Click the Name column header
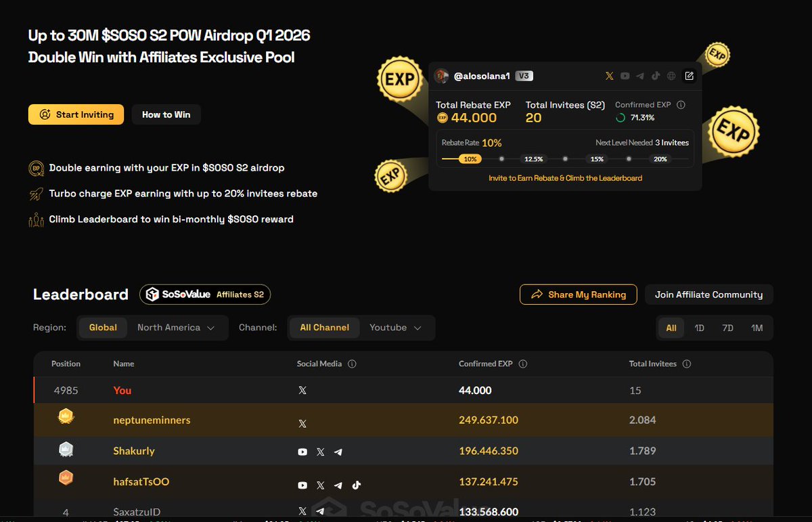This screenshot has height=522, width=812. coord(124,364)
